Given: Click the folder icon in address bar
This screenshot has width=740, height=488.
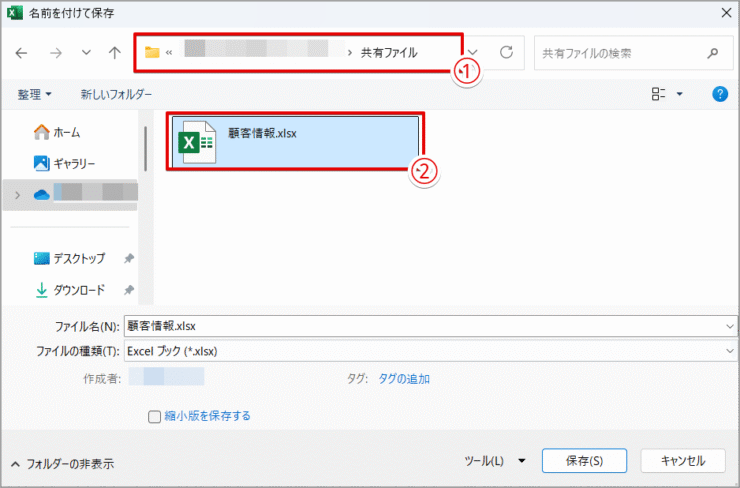Looking at the screenshot, I should pyautogui.click(x=151, y=52).
